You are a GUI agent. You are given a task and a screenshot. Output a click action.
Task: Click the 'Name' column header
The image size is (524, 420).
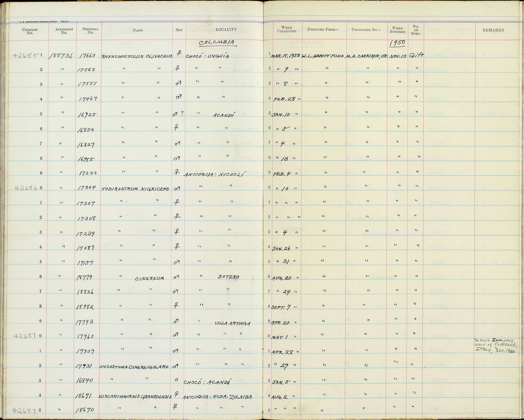(x=138, y=30)
